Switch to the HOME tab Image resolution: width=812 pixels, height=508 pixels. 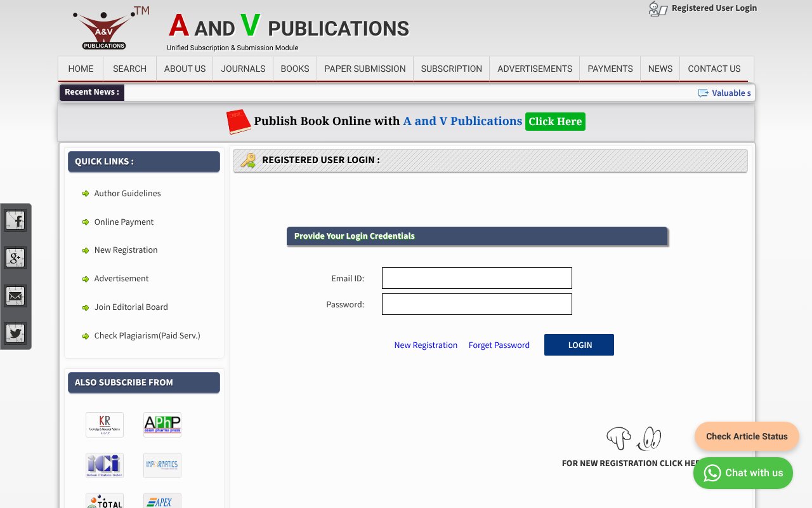[81, 69]
